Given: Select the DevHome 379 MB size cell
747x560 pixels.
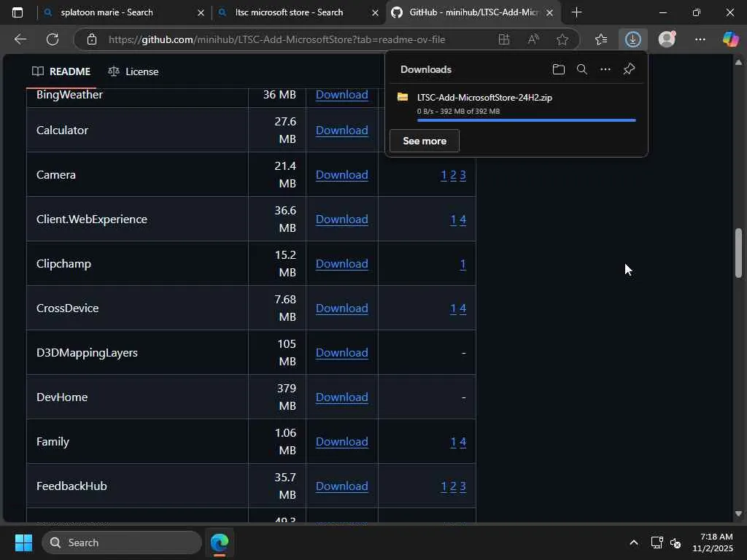Looking at the screenshot, I should click(277, 397).
